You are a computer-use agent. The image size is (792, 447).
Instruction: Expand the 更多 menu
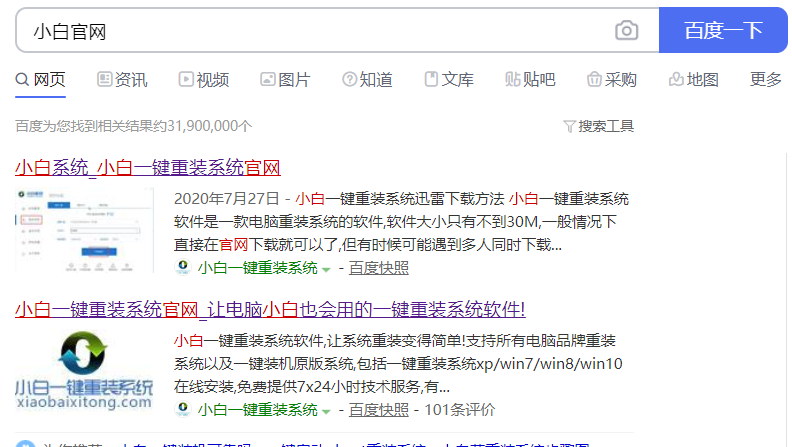click(x=765, y=80)
